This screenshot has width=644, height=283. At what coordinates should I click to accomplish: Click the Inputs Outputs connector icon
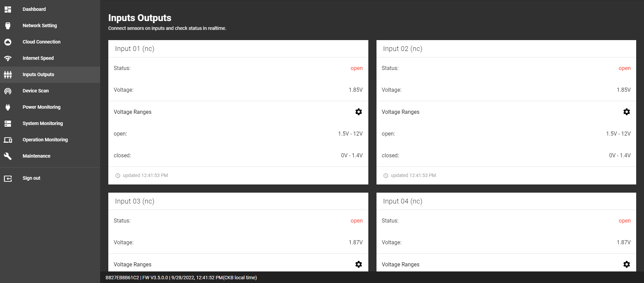[x=8, y=75]
